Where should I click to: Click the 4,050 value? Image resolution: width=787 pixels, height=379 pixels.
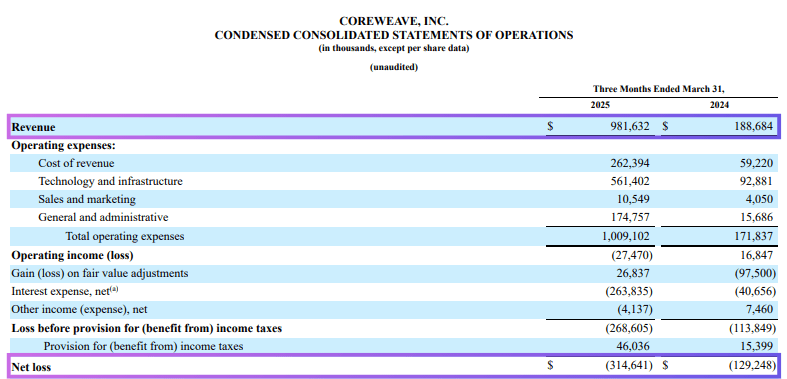758,199
